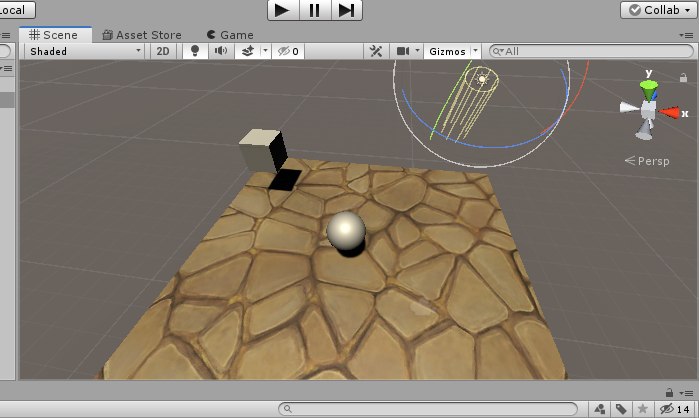The width and height of the screenshot is (699, 418).
Task: Select the directional light sun icon
Action: coord(481,79)
